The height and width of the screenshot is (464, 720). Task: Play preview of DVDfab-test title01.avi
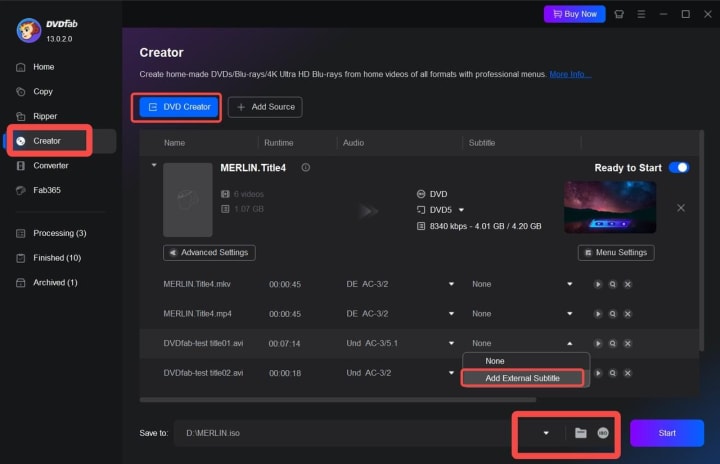coord(598,343)
